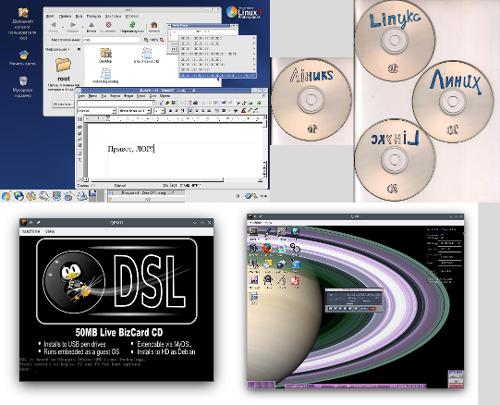
Task: Open Machine menu in DSL boot QEMU window
Action: pos(31,231)
